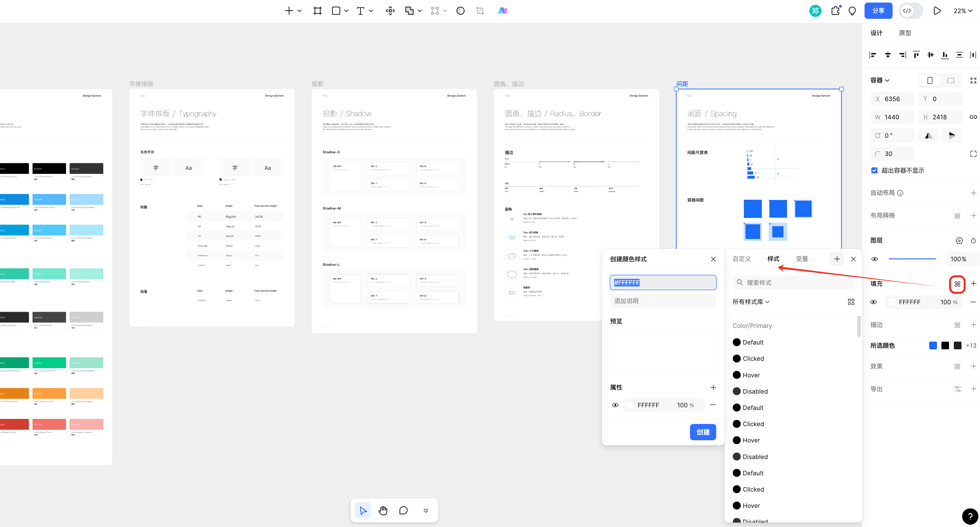Select the Frame tool in top toolbar
Image resolution: width=980 pixels, height=527 pixels.
pyautogui.click(x=317, y=11)
